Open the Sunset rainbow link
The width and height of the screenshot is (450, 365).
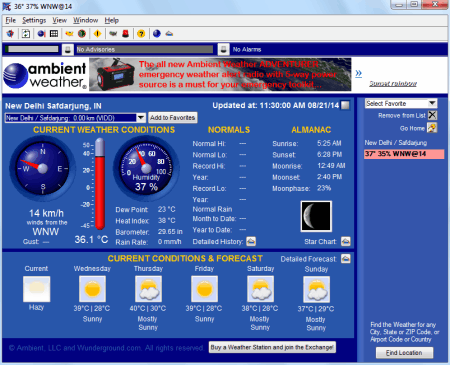click(x=393, y=83)
